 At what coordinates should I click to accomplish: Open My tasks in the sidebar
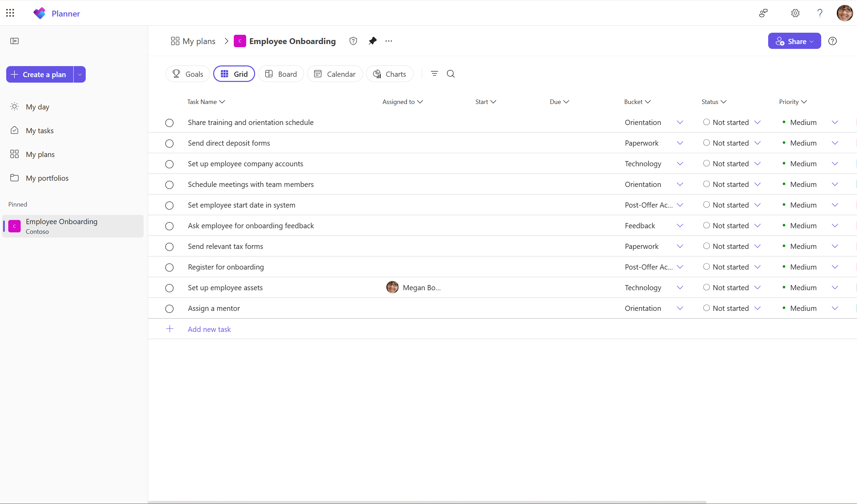point(40,130)
